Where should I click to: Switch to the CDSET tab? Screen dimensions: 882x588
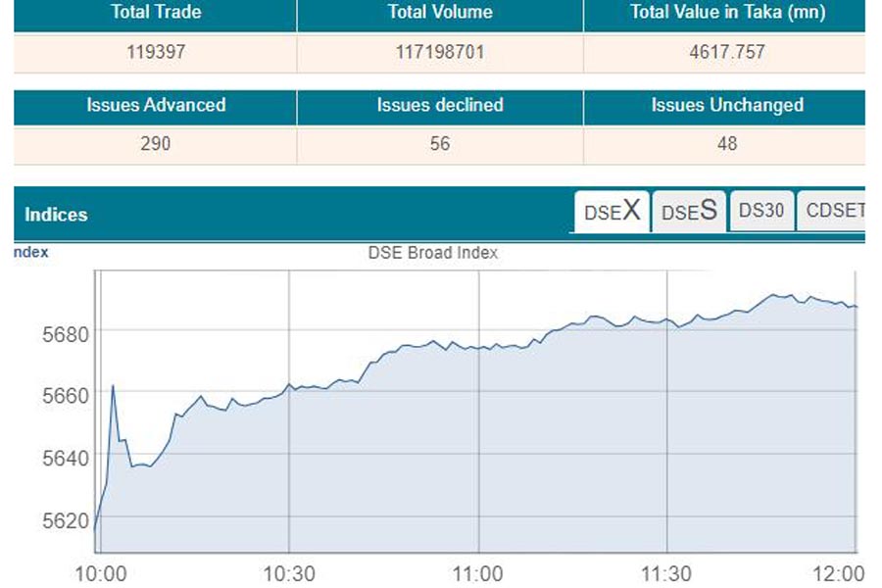coord(833,211)
